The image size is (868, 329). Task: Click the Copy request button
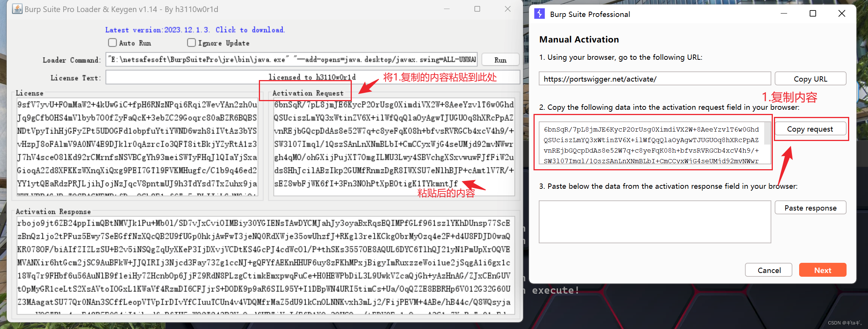(x=810, y=129)
